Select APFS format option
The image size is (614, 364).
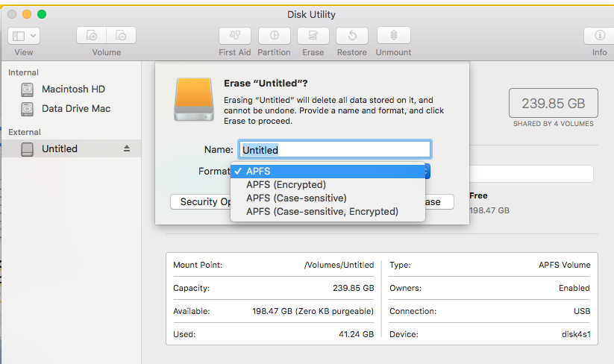pyautogui.click(x=328, y=172)
